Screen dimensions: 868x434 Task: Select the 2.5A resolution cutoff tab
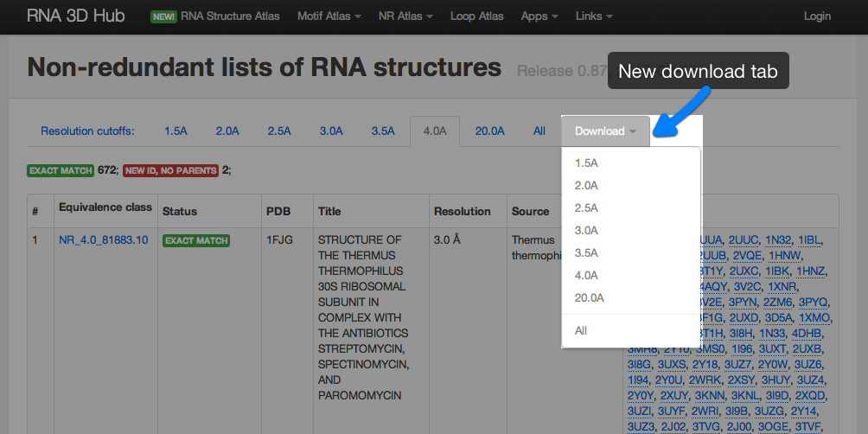pos(279,131)
